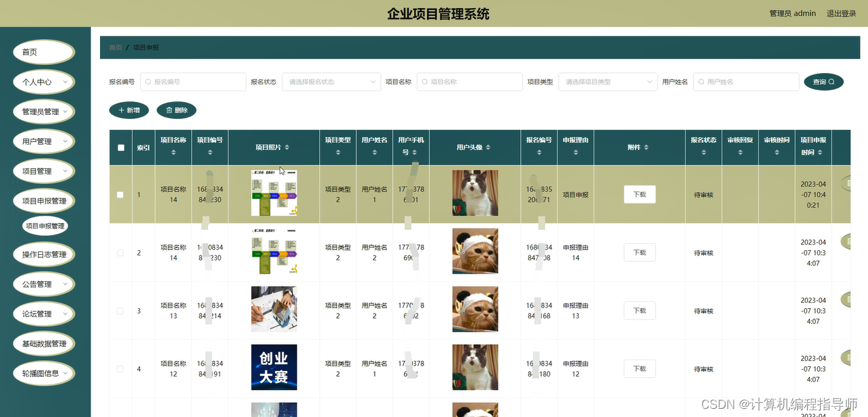Open the 基础数据管理 sidebar menu
Viewport: 868px width, 417px height.
44,343
